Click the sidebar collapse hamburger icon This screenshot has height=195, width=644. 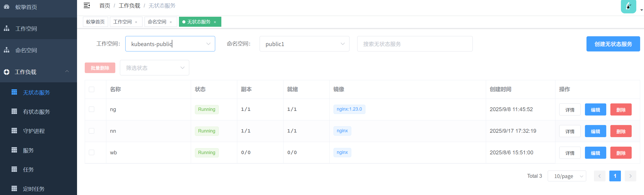pos(87,6)
